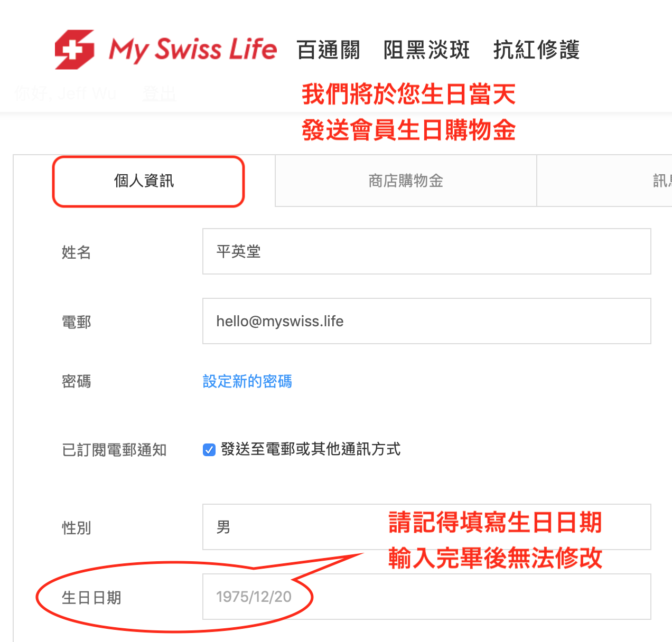672x642 pixels.
Task: Click the email field with hello@myswiss.life
Action: [x=426, y=321]
